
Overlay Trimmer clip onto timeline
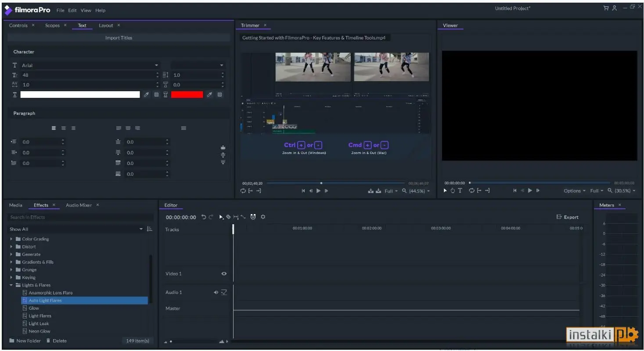click(378, 191)
